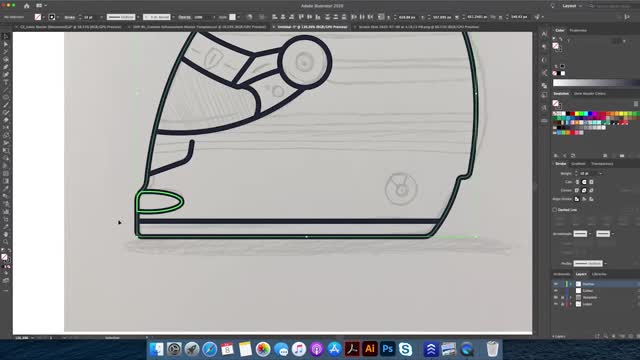Click the Horizontal Align Left icon

click(x=275, y=17)
